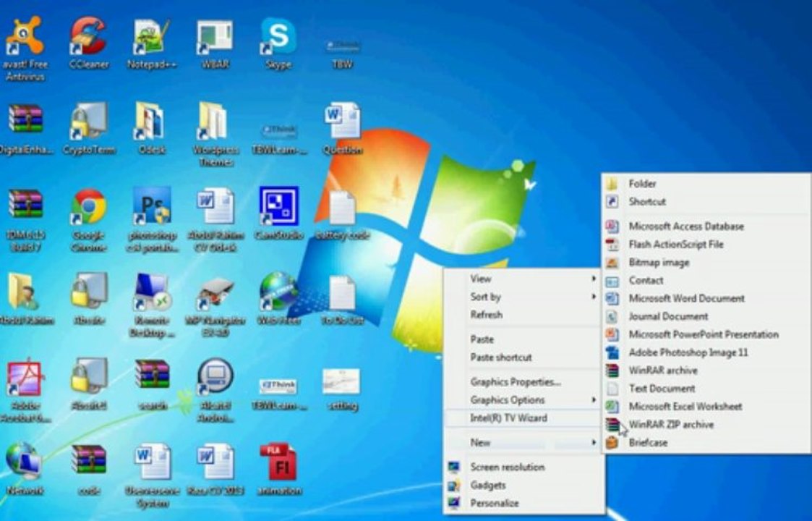
Task: Select the Question Word document icon
Action: pyautogui.click(x=342, y=129)
